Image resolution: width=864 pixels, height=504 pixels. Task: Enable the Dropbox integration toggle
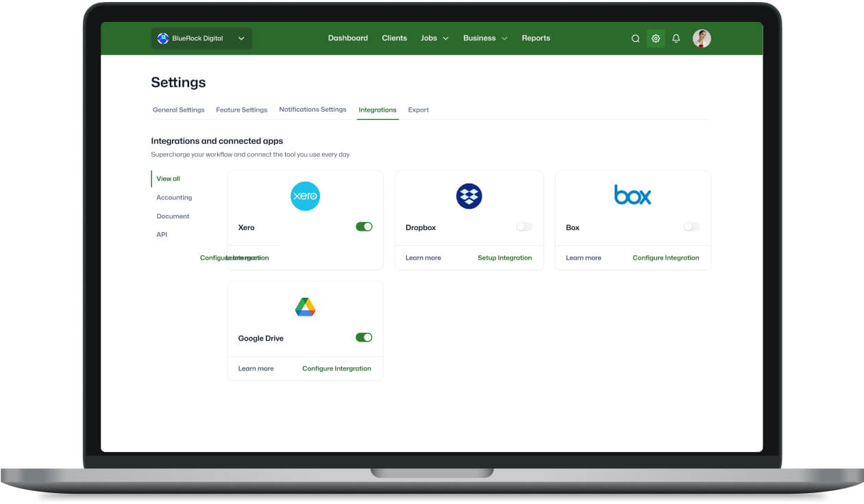[x=524, y=227]
